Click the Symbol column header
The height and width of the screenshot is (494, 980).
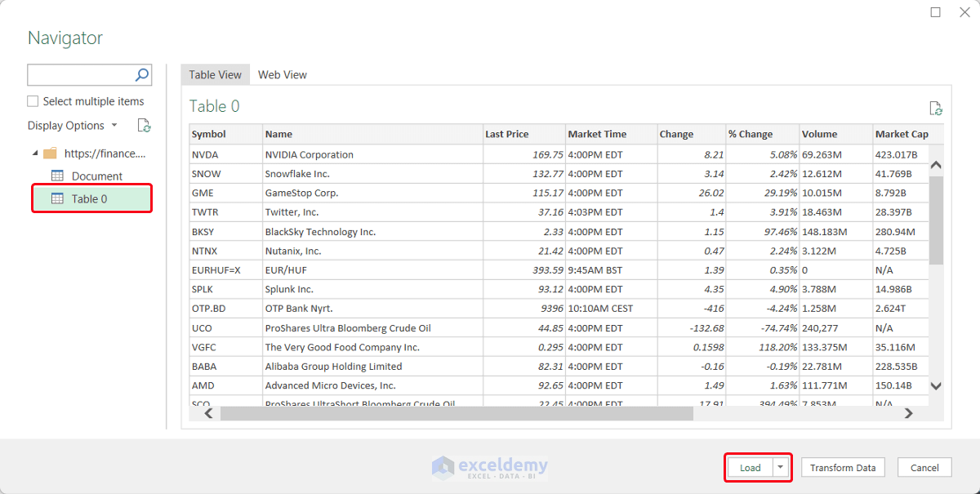click(x=226, y=134)
